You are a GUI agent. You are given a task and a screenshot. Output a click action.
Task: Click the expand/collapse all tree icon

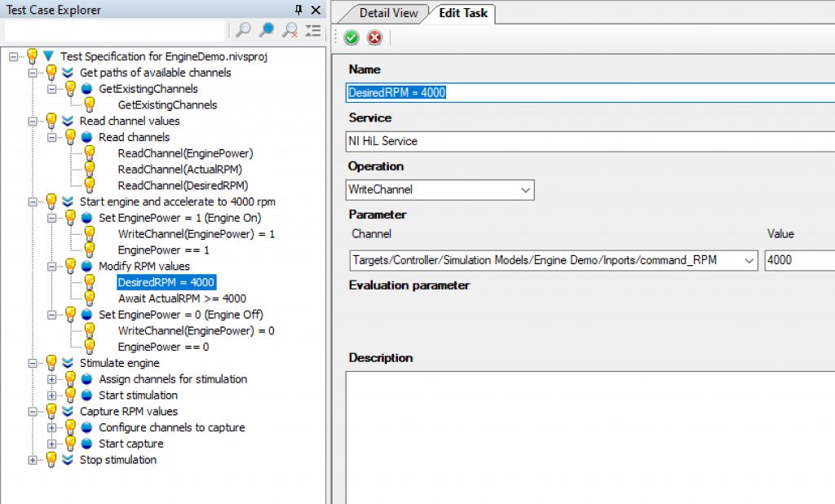click(312, 31)
